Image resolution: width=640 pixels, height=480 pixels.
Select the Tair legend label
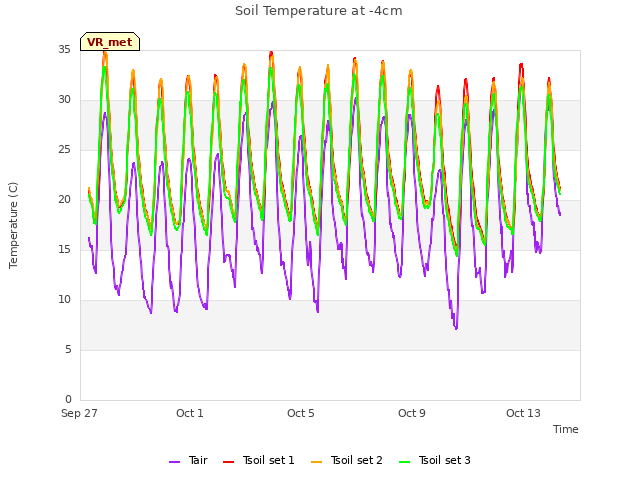198,460
